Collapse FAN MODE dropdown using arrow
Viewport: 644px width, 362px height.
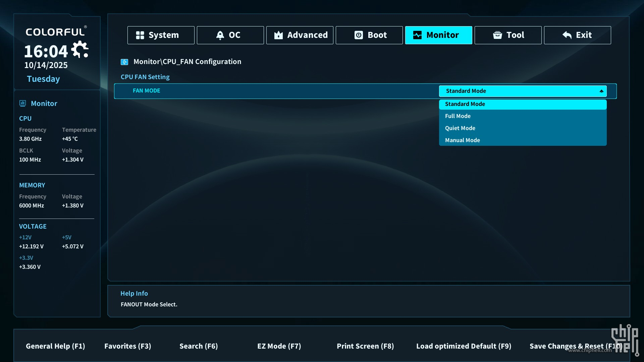pos(601,91)
